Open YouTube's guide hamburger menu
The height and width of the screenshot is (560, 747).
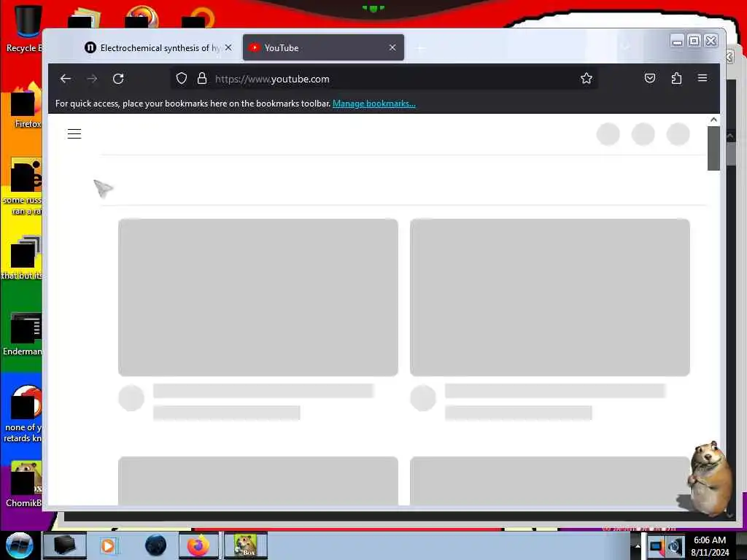point(74,134)
